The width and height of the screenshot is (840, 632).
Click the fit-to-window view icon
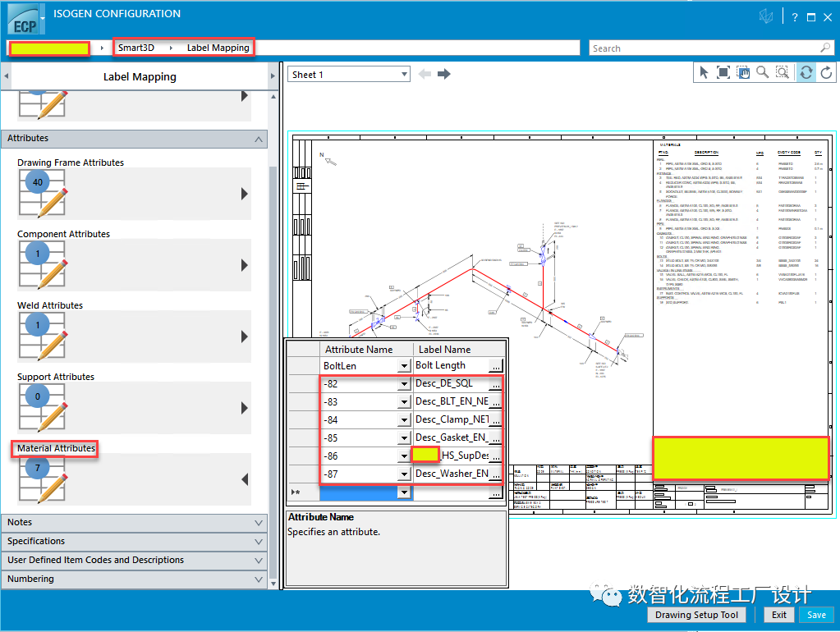(723, 72)
